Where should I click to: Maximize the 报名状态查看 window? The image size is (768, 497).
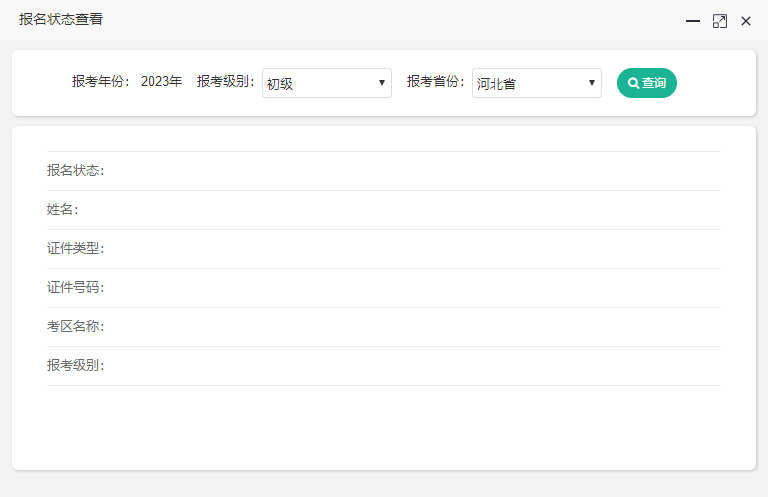click(x=719, y=21)
